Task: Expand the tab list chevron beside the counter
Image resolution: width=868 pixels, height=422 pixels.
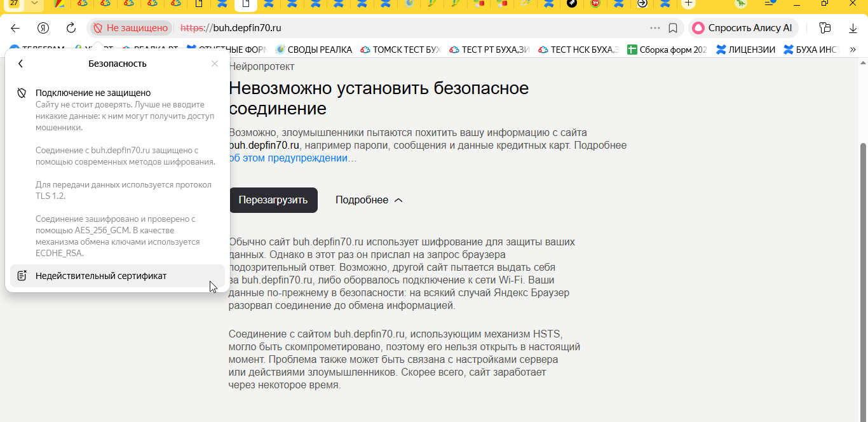Action: coord(34,3)
